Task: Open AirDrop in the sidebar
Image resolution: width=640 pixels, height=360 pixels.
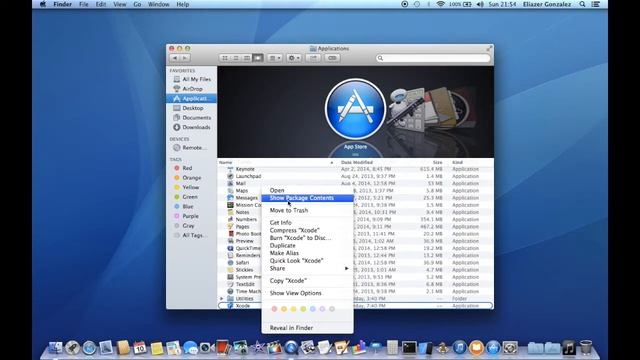Action: click(x=192, y=89)
